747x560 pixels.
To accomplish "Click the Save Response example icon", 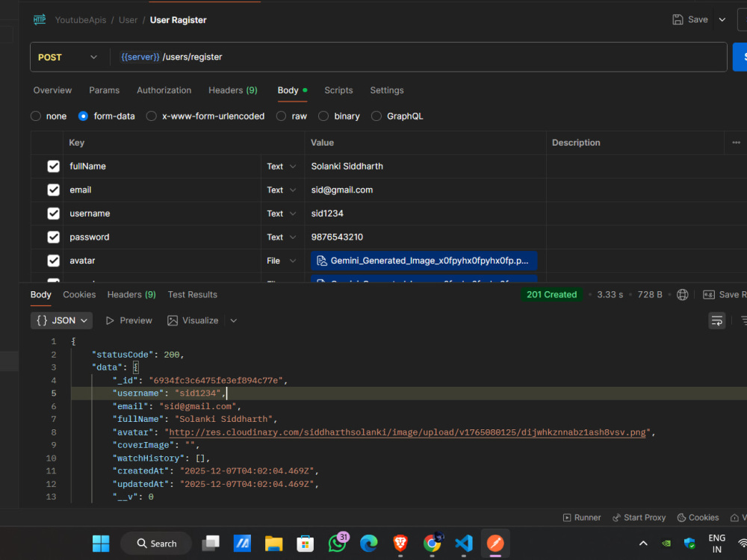I will (709, 295).
